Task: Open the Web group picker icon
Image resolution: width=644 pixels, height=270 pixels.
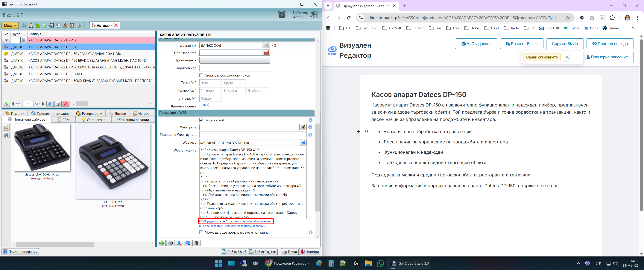Action: coord(303,127)
